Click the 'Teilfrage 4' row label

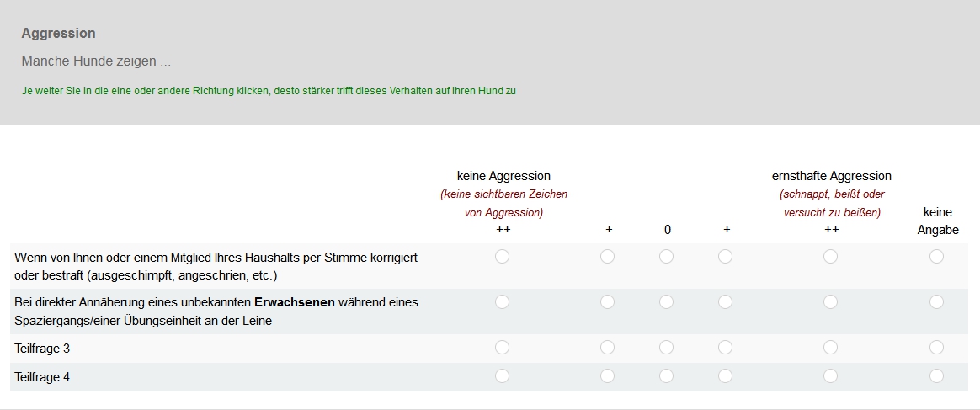click(42, 377)
